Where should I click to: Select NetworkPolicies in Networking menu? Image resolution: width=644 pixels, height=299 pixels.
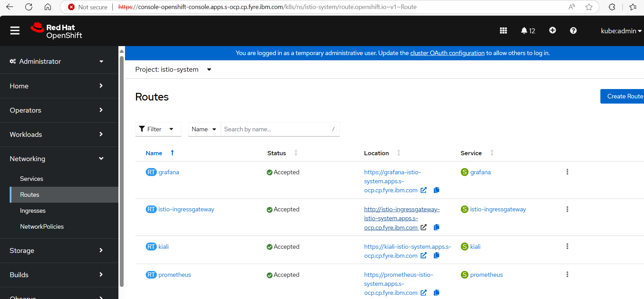tap(42, 227)
